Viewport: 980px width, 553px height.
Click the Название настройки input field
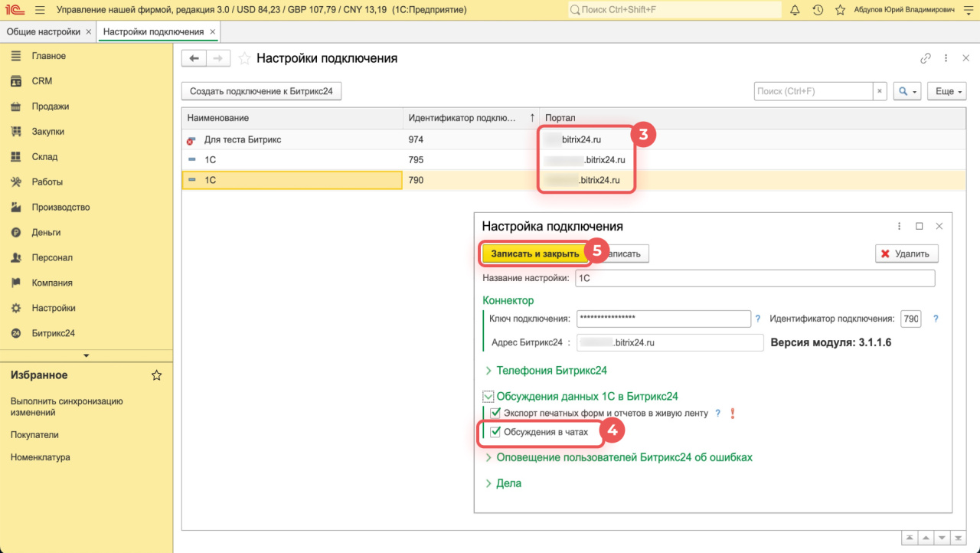pos(755,278)
